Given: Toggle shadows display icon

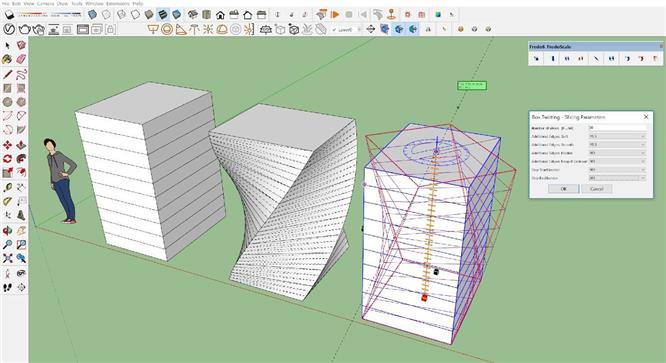Looking at the screenshot, I should click(x=9, y=15).
